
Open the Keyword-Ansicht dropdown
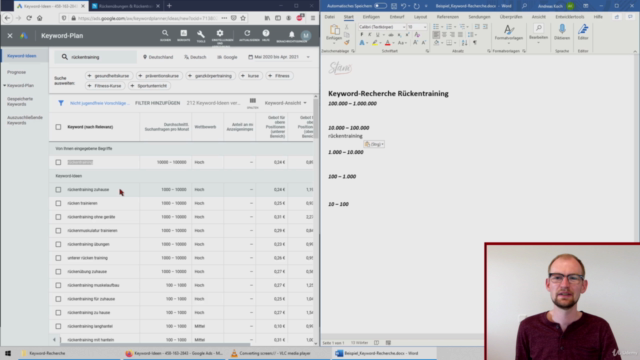pos(286,103)
